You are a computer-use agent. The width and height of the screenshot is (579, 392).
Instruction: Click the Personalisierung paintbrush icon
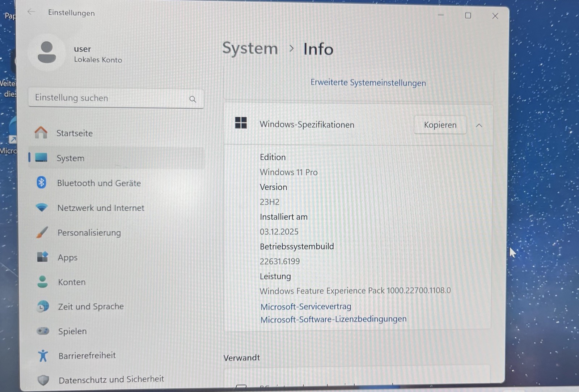point(42,232)
